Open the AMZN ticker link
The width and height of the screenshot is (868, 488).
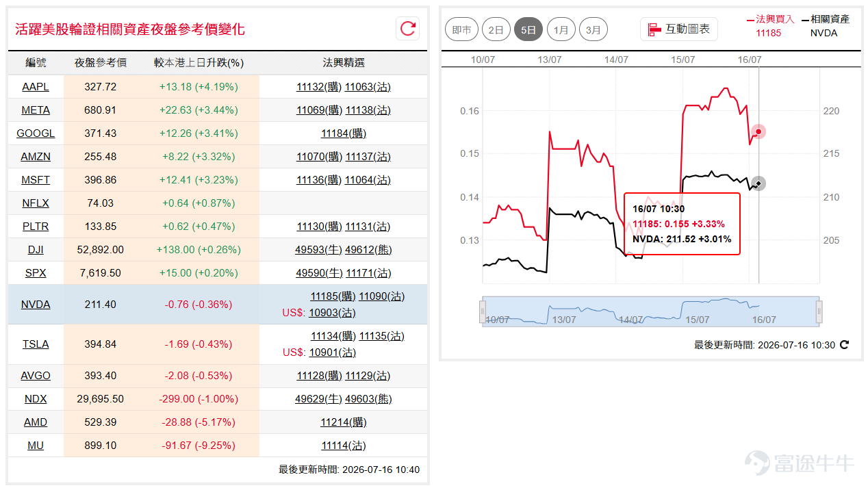(x=36, y=157)
